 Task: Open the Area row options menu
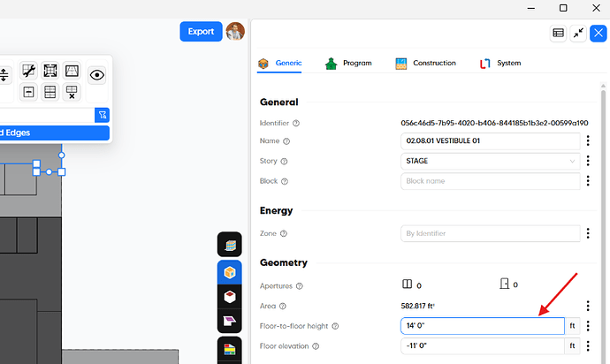coord(588,306)
